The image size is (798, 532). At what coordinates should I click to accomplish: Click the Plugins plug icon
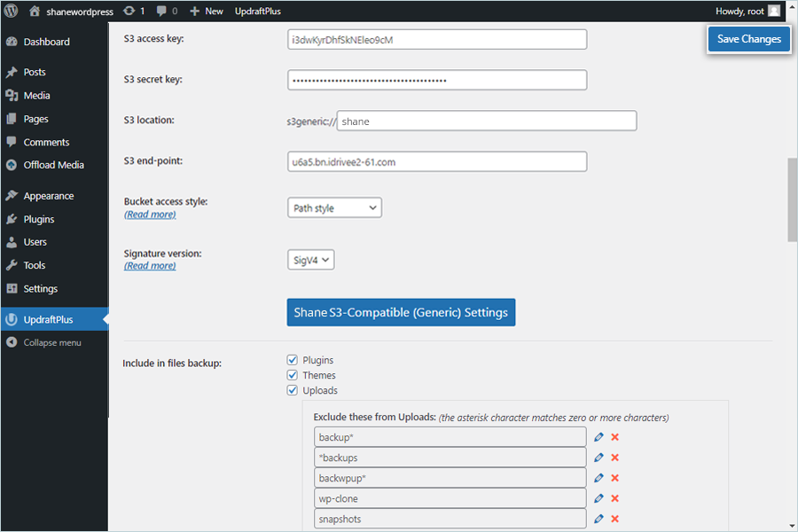tap(12, 219)
